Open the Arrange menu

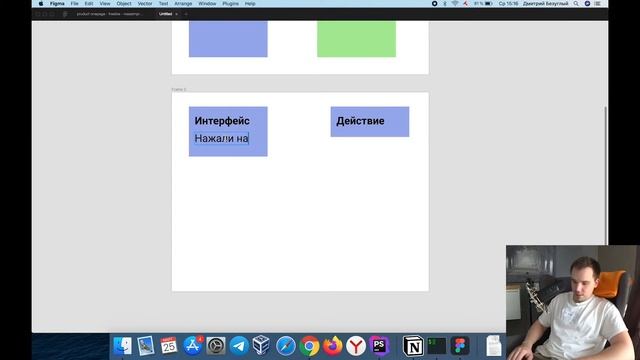pyautogui.click(x=183, y=4)
